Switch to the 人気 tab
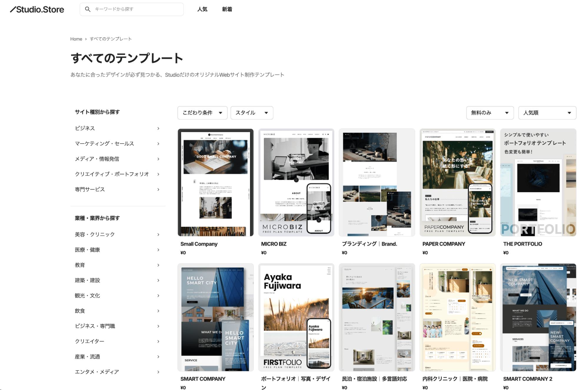The width and height of the screenshot is (588, 390). click(202, 9)
